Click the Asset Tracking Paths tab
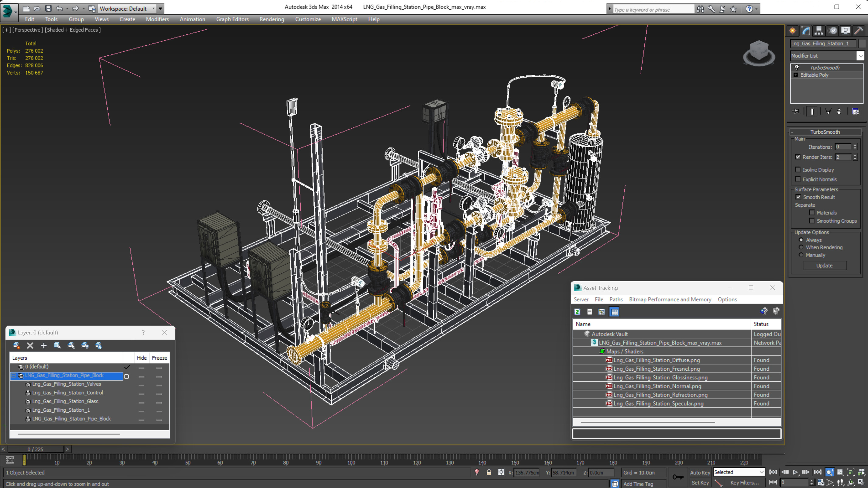Image resolution: width=868 pixels, height=488 pixels. [x=616, y=299]
